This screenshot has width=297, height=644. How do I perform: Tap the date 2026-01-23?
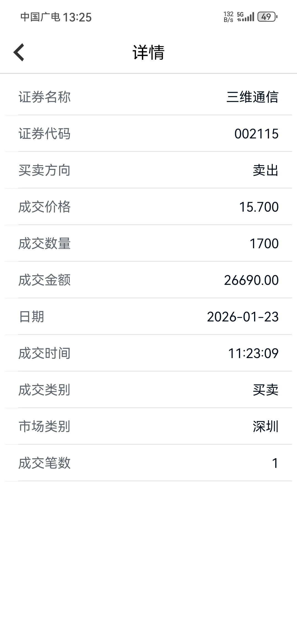[243, 317]
